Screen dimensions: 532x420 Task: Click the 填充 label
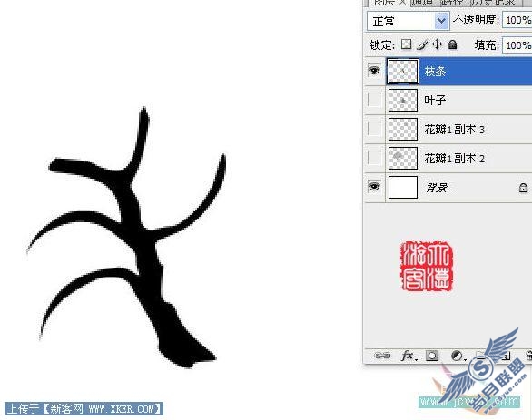coord(487,45)
